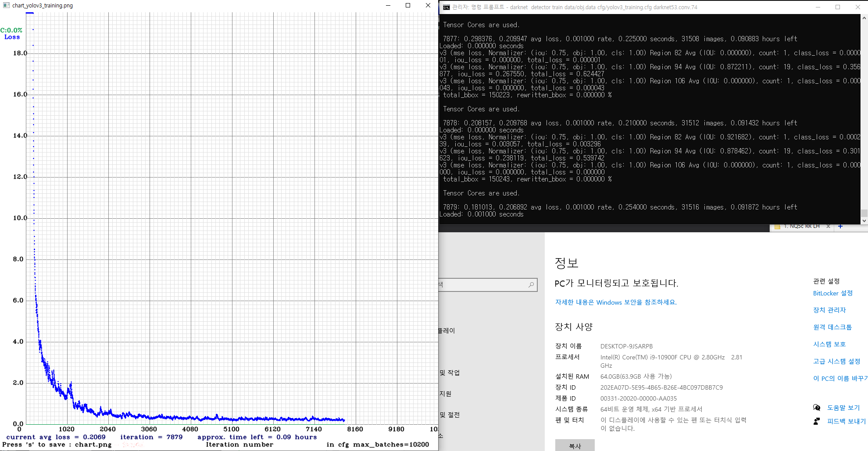This screenshot has height=451, width=868.
Task: Open System Protection link (시스템 보호)
Action: [x=829, y=344]
